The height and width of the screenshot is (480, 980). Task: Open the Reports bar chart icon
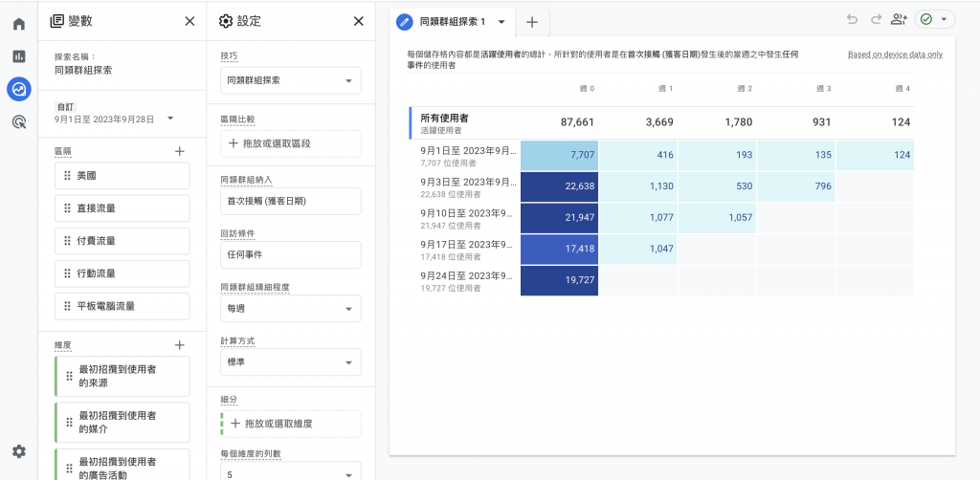coord(19,56)
